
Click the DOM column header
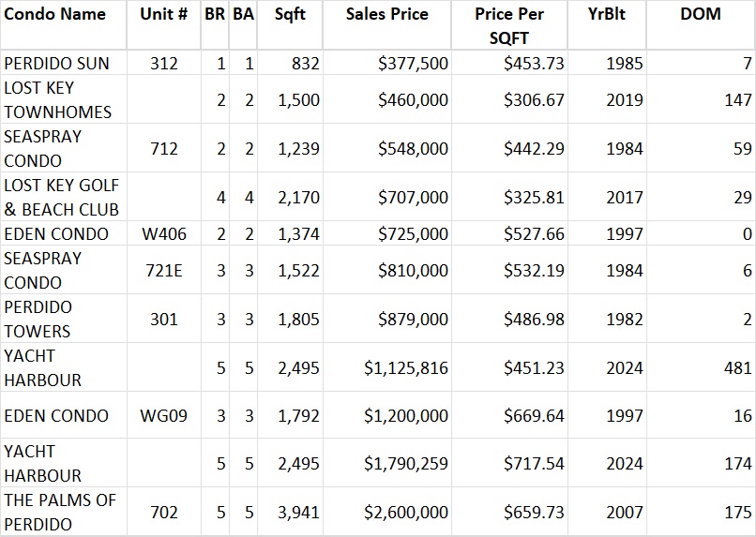(x=700, y=15)
